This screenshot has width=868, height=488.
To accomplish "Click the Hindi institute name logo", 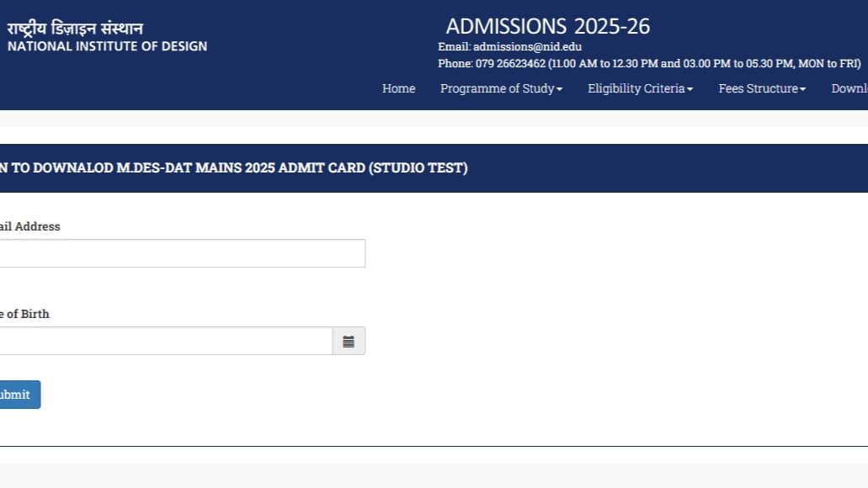I will pyautogui.click(x=76, y=29).
